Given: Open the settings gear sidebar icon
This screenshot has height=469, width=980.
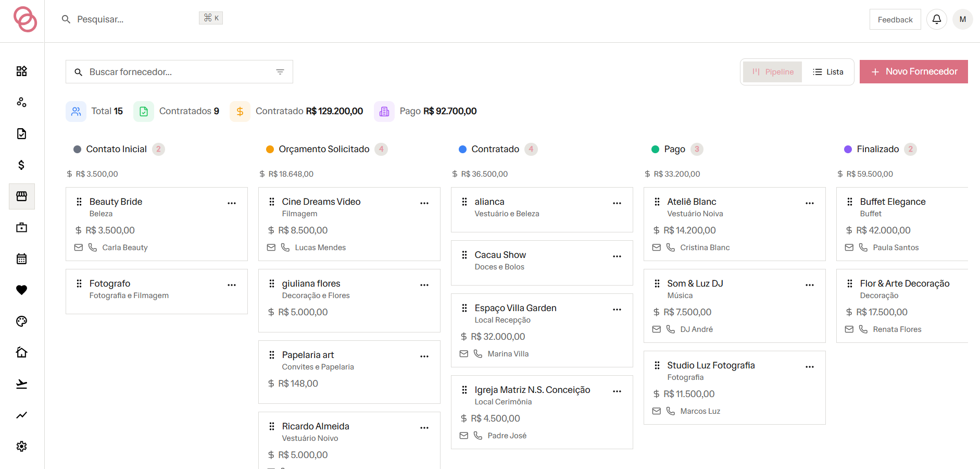Looking at the screenshot, I should point(21,446).
